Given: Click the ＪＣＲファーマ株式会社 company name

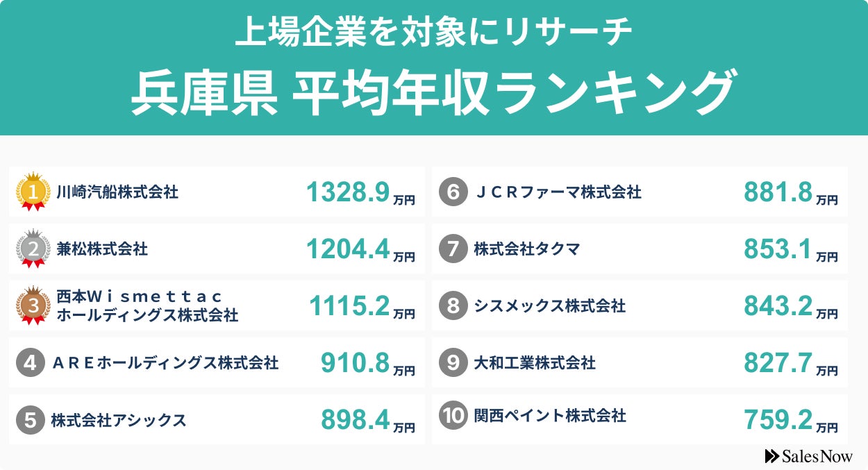Looking at the screenshot, I should click(558, 192).
